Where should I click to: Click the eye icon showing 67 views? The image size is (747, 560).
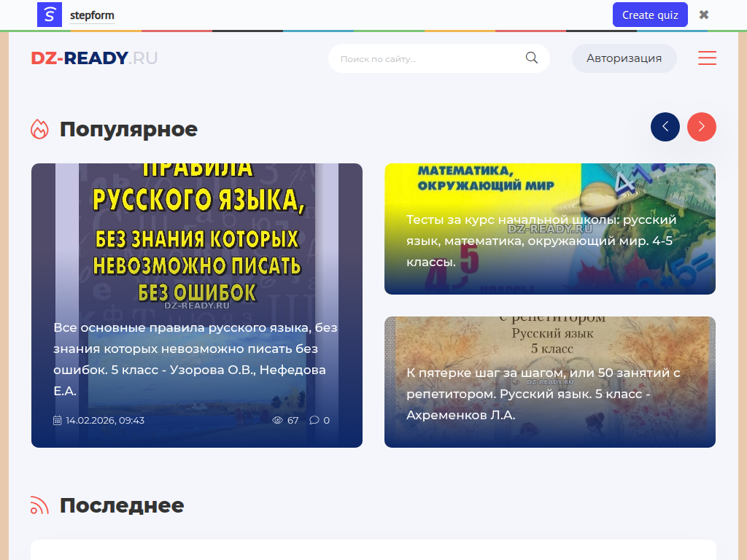tap(278, 420)
